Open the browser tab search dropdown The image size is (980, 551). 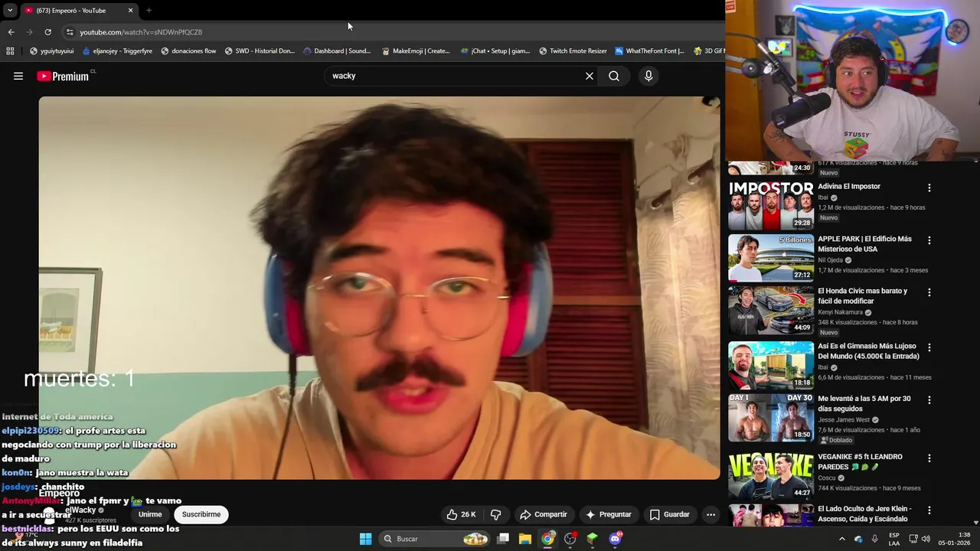[10, 11]
